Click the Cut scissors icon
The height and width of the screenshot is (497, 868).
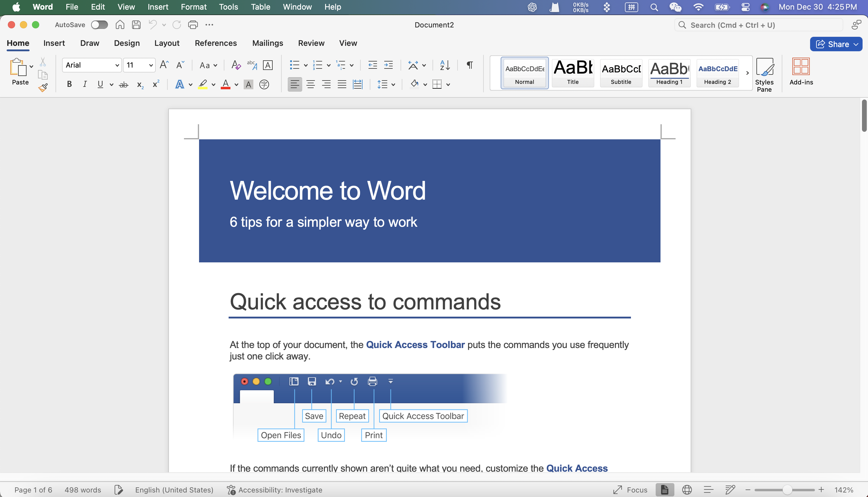coord(43,62)
